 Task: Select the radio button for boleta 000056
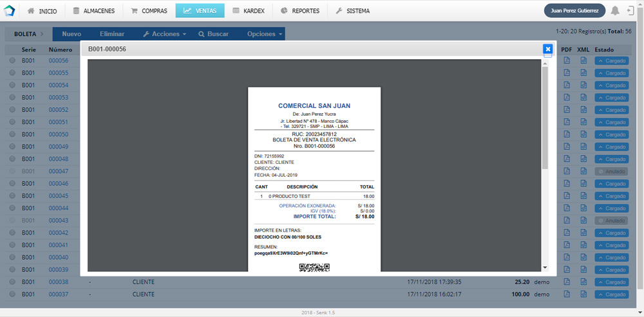(x=12, y=61)
